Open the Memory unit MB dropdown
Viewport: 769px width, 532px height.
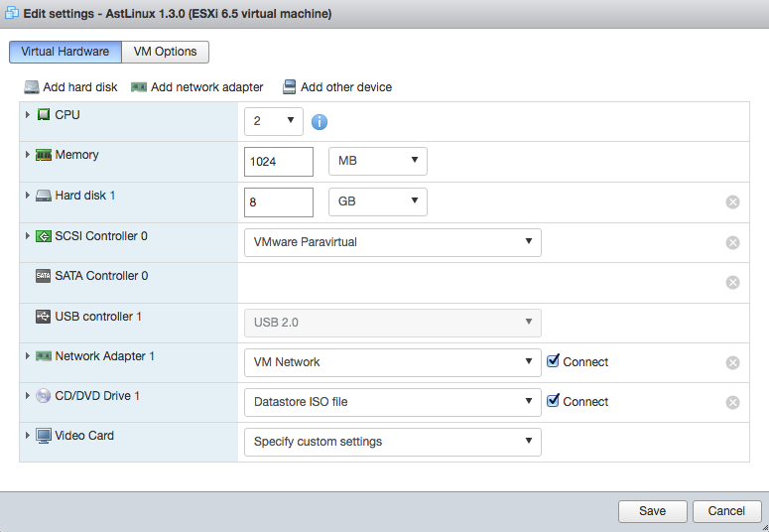pyautogui.click(x=378, y=161)
